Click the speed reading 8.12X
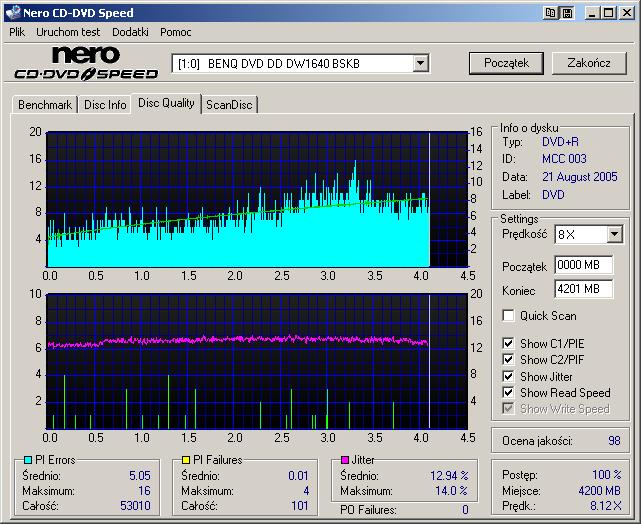This screenshot has height=524, width=641. click(x=605, y=506)
